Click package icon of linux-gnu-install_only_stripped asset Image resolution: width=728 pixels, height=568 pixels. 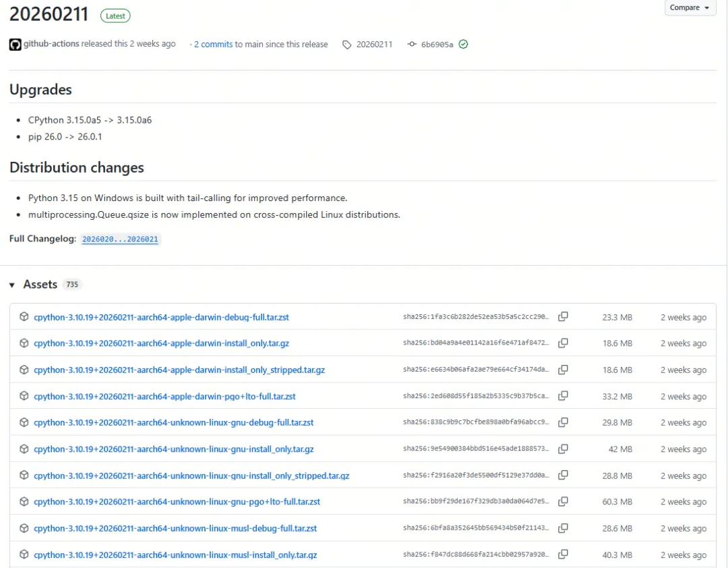24,475
